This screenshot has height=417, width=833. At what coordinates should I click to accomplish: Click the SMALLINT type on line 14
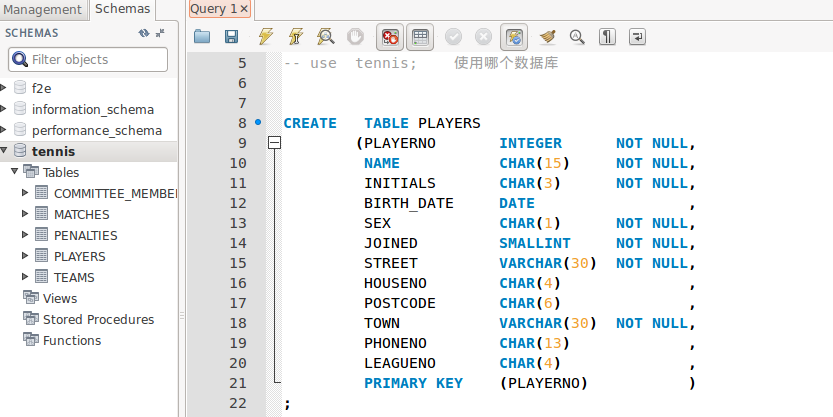click(534, 243)
